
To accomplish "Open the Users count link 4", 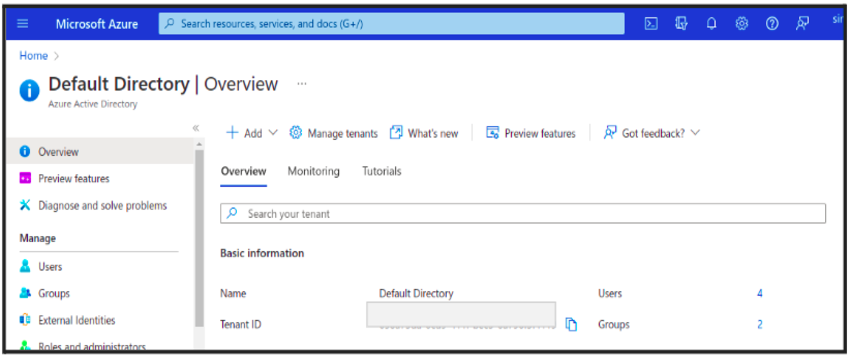I will click(x=760, y=293).
